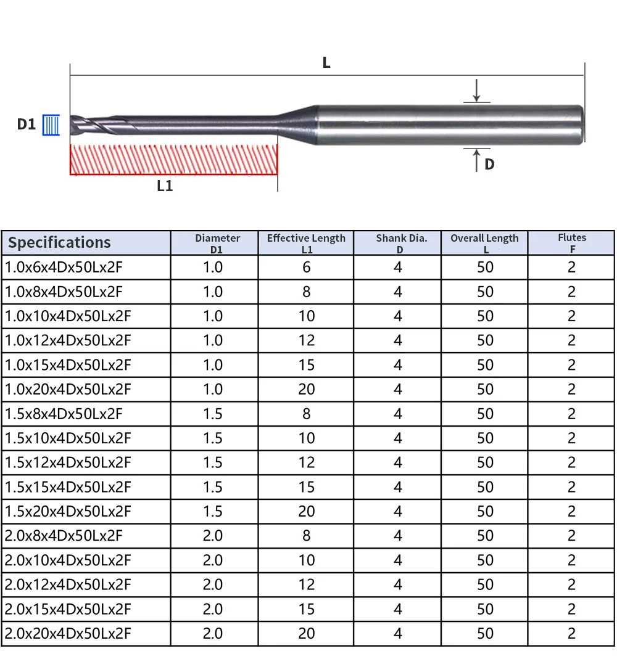Image resolution: width=617 pixels, height=672 pixels.
Task: Select the 1.0x20x4Dx50Lx2F specification
Action: point(68,390)
